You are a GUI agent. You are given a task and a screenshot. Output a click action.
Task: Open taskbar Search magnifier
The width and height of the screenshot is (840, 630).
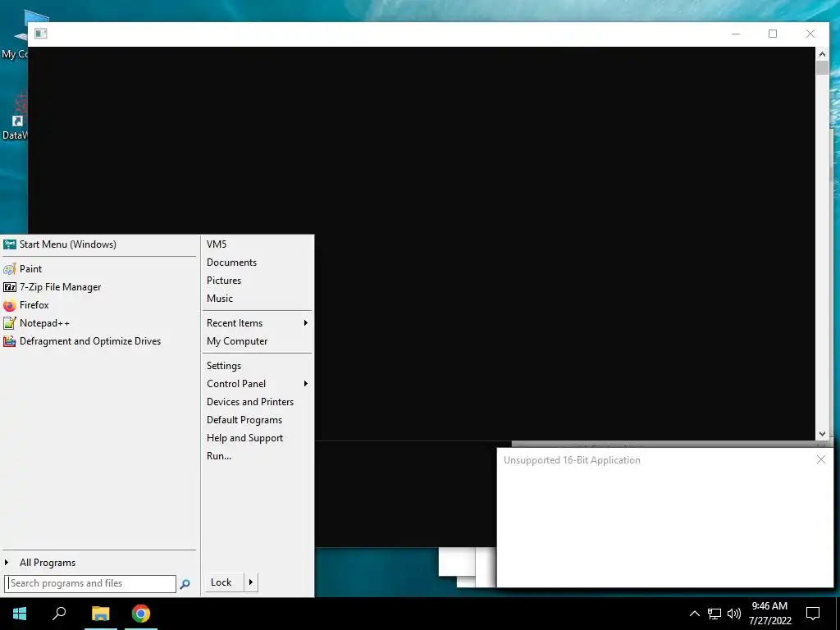tap(59, 614)
